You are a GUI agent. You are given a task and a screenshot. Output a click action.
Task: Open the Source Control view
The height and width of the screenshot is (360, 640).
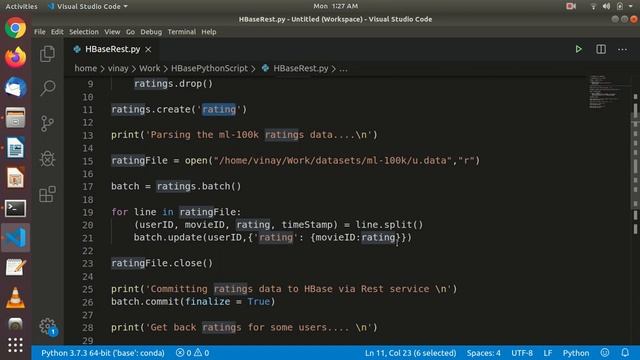click(47, 123)
